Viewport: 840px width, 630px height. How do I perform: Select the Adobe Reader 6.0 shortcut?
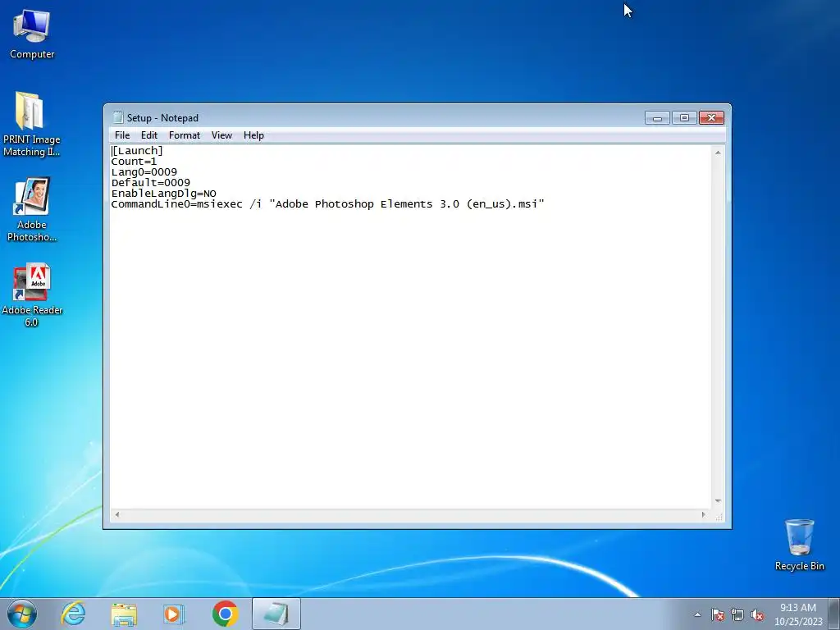click(x=32, y=294)
